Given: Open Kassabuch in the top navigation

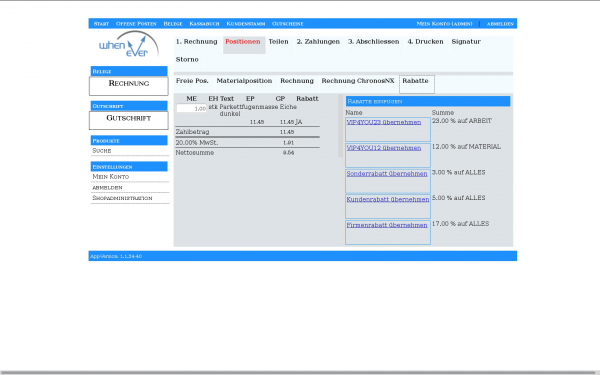Looking at the screenshot, I should [x=204, y=24].
